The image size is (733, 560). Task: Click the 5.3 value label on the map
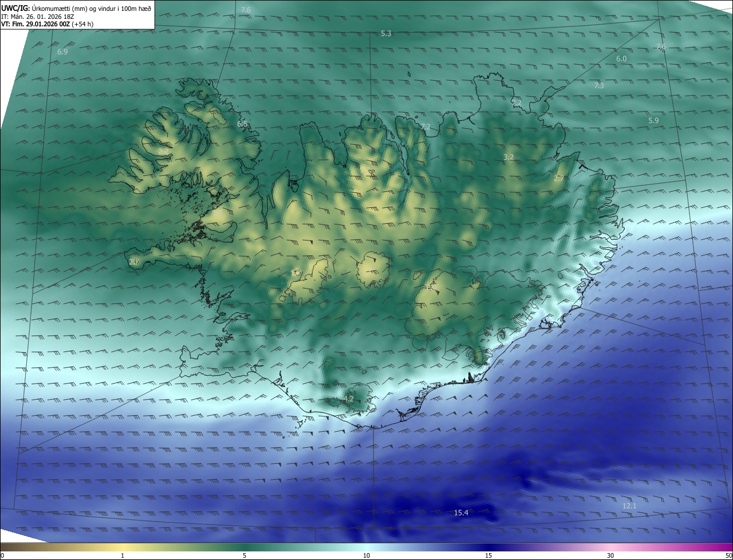pos(386,34)
